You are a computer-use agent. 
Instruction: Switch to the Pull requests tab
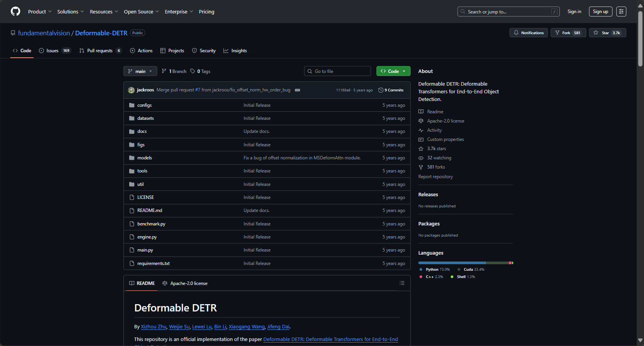pos(100,51)
